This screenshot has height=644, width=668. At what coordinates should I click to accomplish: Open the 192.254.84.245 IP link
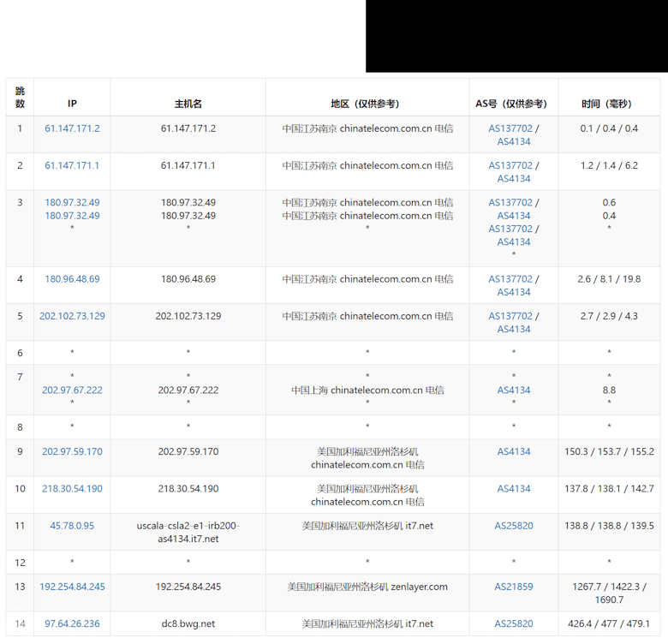pos(72,587)
